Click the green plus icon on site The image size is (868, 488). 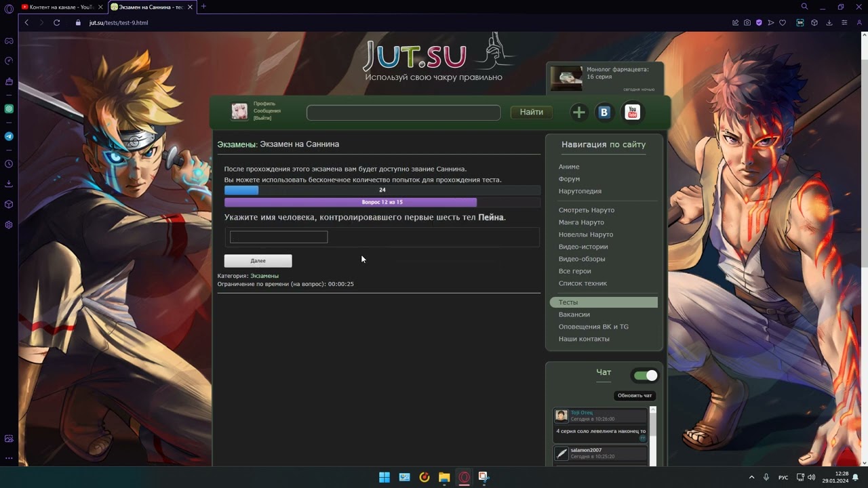coord(578,113)
